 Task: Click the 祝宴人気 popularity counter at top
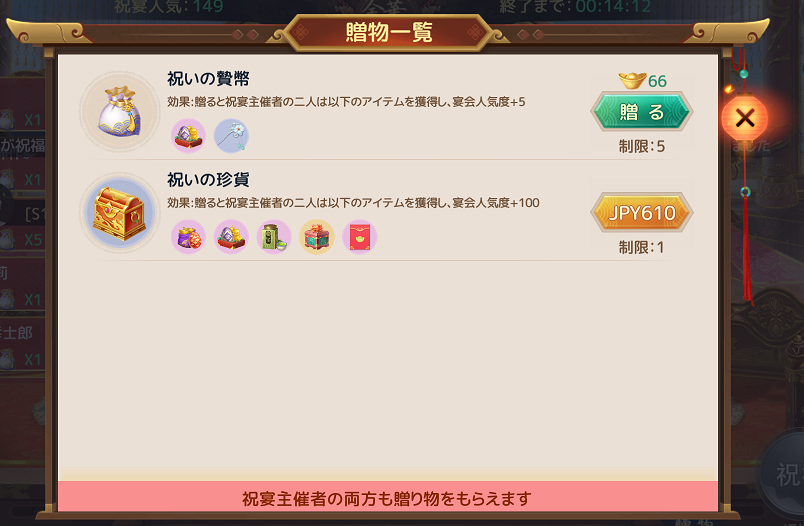pos(168,7)
